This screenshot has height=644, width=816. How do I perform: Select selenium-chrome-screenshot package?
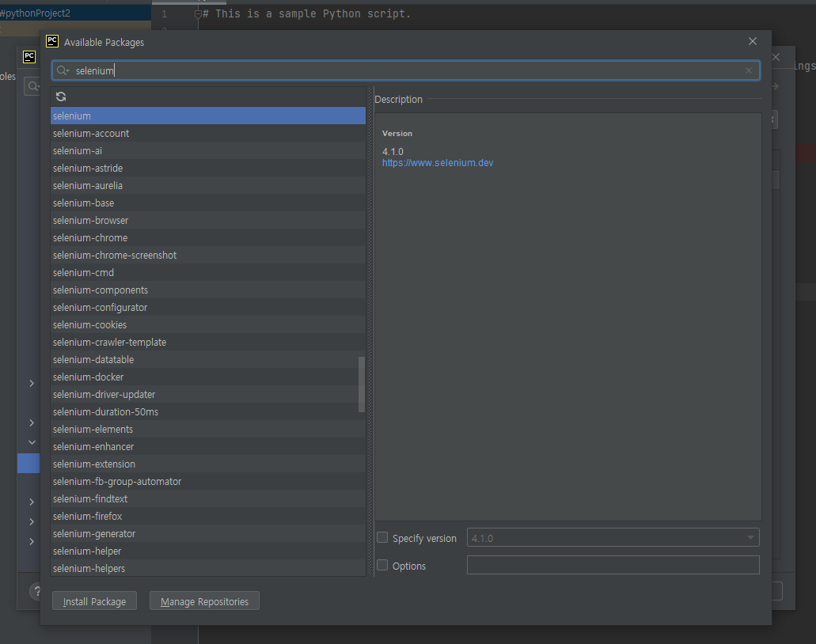pos(208,255)
